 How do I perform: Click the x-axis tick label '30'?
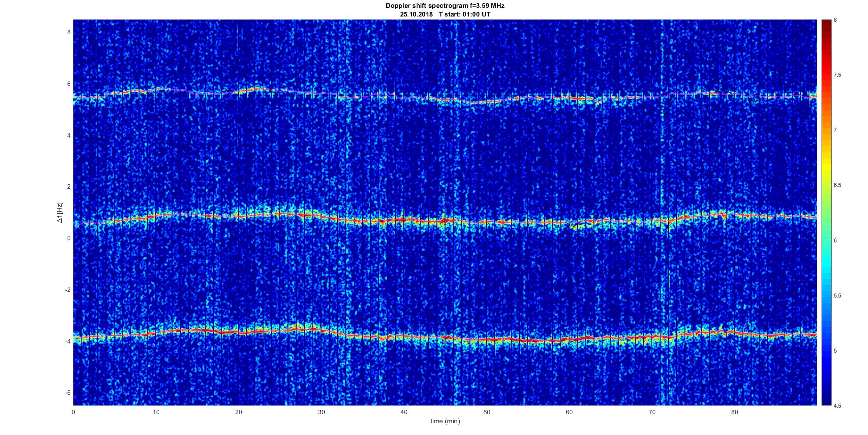click(321, 412)
